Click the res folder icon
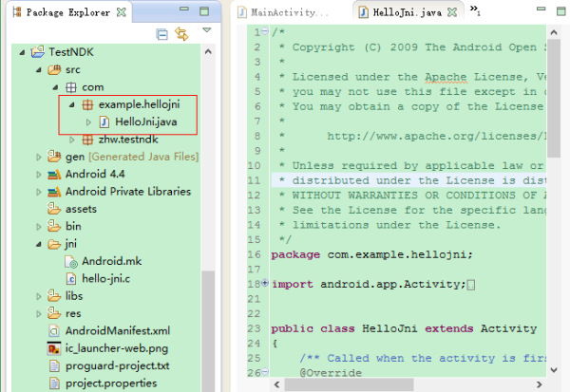 pyautogui.click(x=54, y=313)
